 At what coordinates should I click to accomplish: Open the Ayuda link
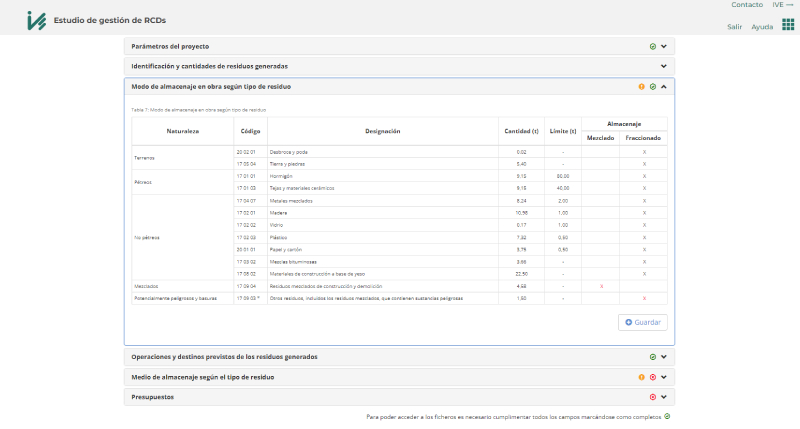coord(762,27)
